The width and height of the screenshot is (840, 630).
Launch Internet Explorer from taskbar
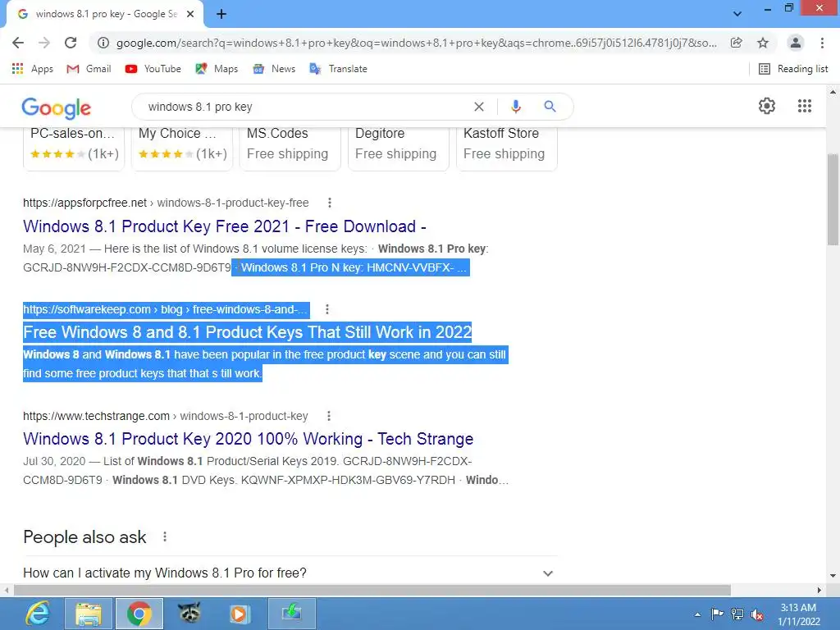tap(38, 614)
